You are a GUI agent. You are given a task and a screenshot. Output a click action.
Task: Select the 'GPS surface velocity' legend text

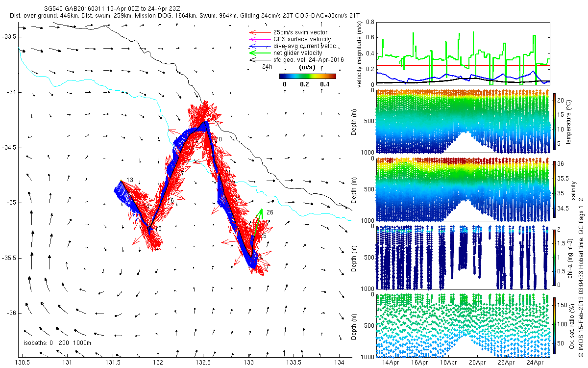(302, 39)
